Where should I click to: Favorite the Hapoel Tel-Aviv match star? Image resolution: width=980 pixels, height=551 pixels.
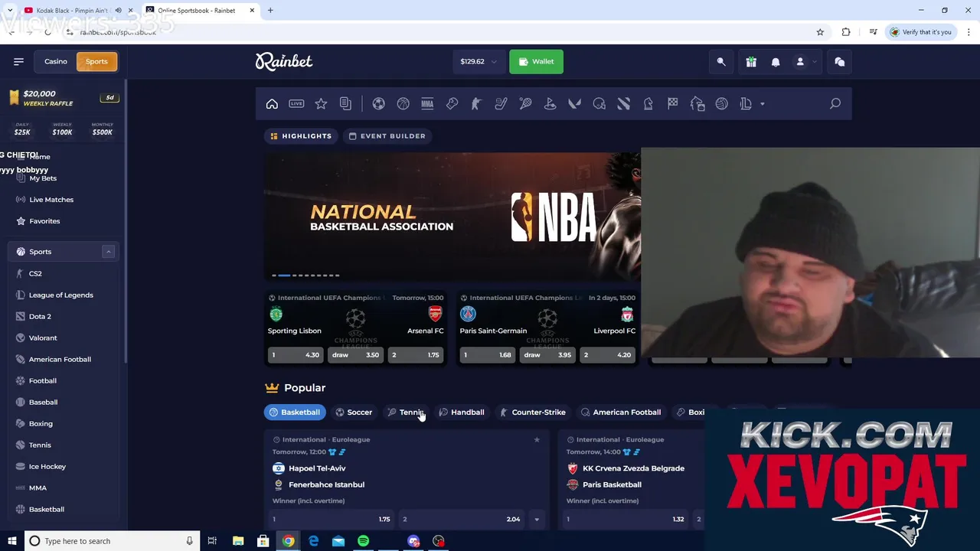click(x=537, y=439)
